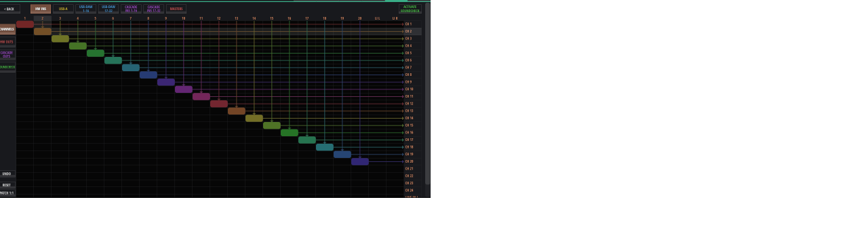Screen dimensions: 868x244
Task: Click the purple patch node at CH 20
Action: (360, 162)
